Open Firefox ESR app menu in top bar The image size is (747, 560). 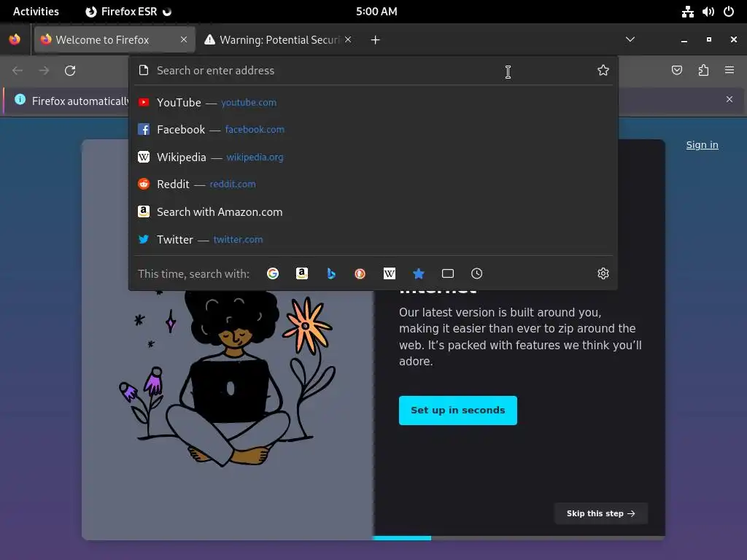click(x=128, y=12)
